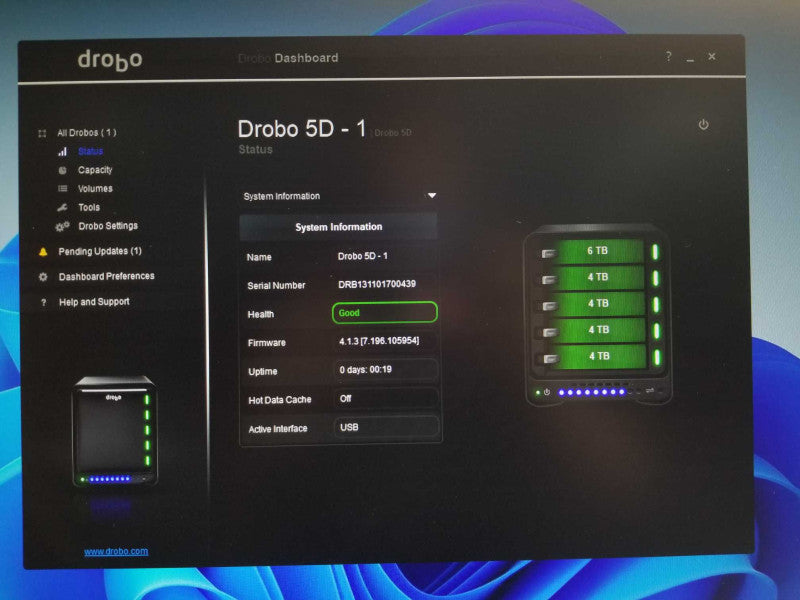Click the green Good health indicator
This screenshot has width=800, height=600.
(x=385, y=312)
